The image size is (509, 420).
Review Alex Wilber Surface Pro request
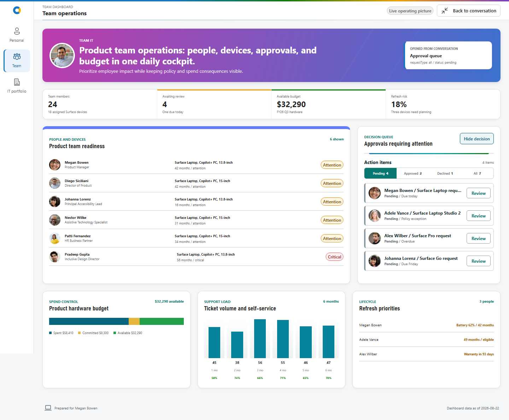coord(479,239)
